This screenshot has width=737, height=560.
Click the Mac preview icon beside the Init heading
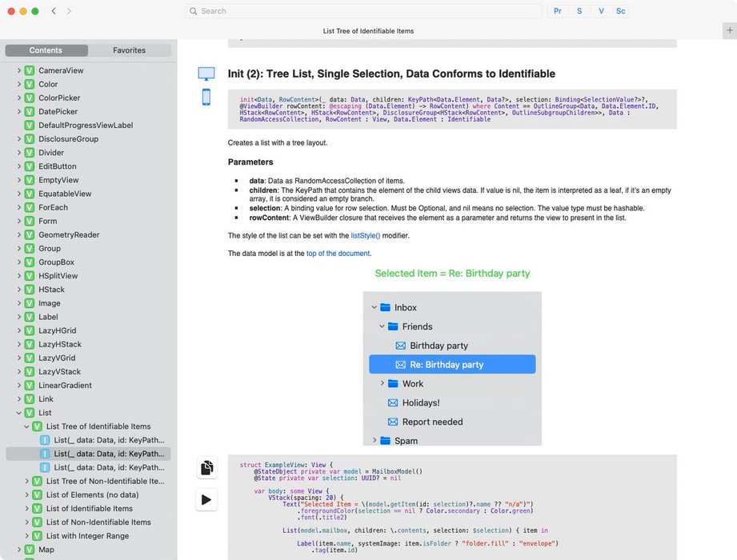tap(206, 73)
